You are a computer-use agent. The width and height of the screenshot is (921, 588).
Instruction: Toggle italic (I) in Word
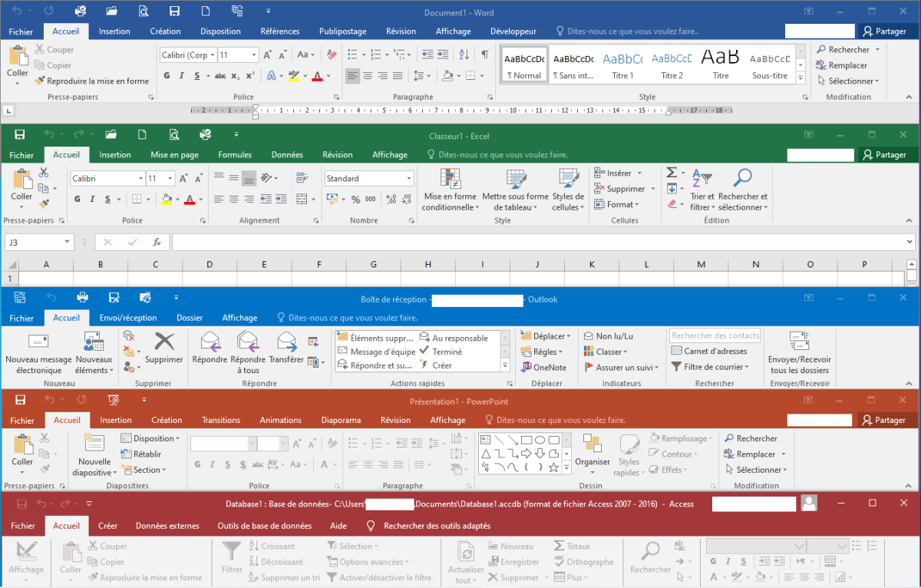click(182, 76)
